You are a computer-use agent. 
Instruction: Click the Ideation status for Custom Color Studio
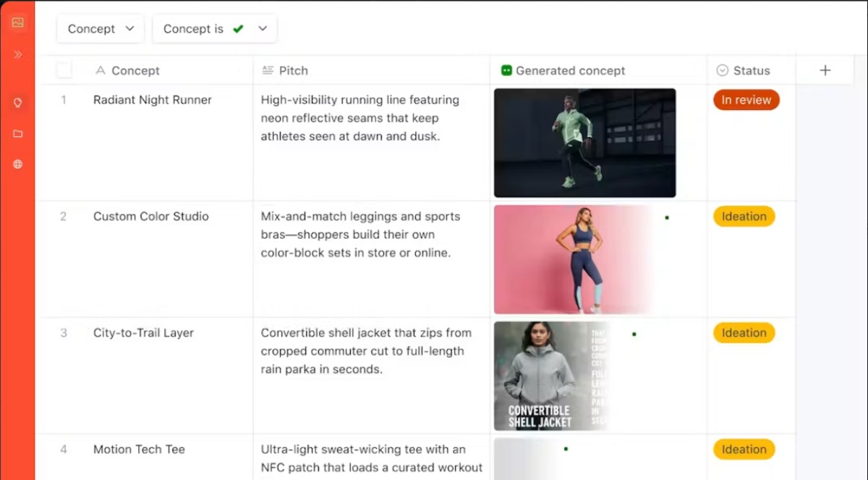pos(744,216)
